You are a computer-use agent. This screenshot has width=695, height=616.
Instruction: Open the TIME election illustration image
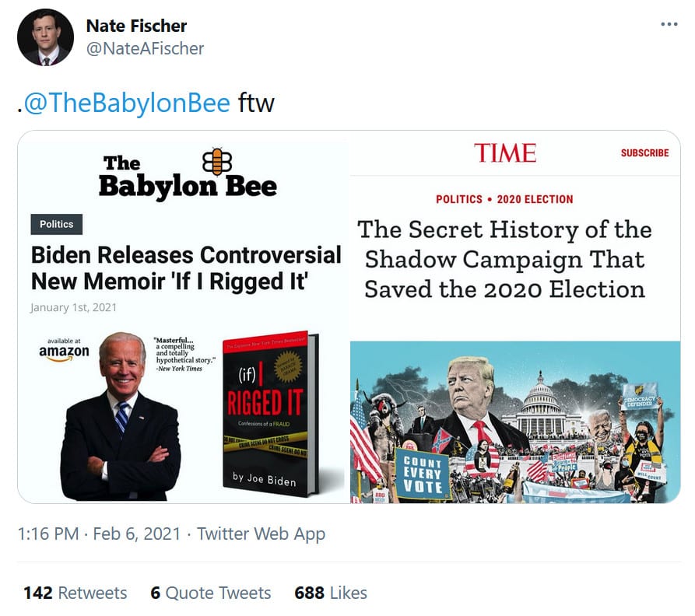click(515, 422)
